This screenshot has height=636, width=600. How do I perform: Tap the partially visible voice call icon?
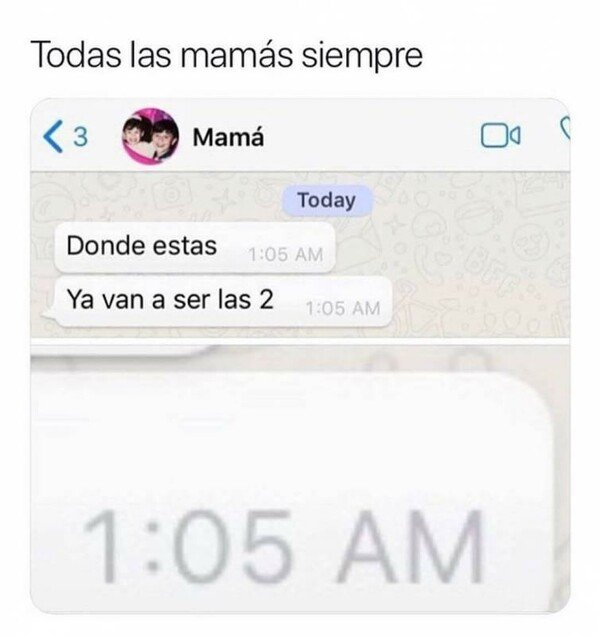[x=565, y=127]
